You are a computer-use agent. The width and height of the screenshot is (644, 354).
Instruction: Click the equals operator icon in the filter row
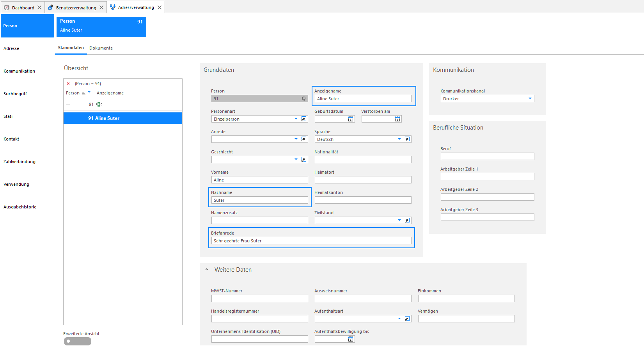click(68, 104)
